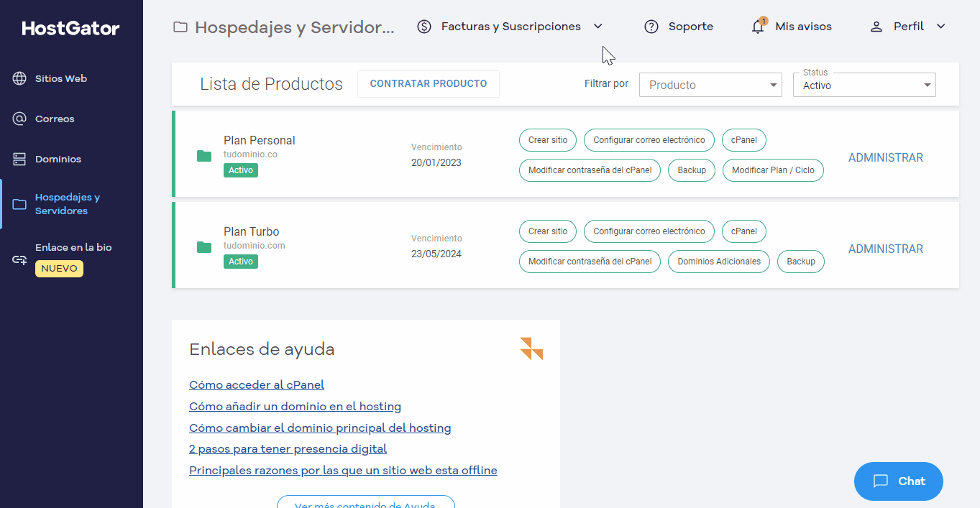Click the Plan Personal title
The height and width of the screenshot is (508, 980).
click(260, 140)
